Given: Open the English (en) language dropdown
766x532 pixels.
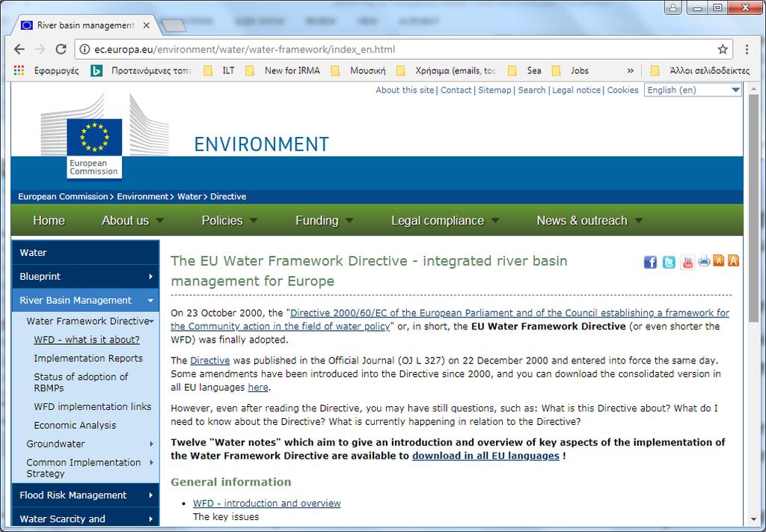Looking at the screenshot, I should point(693,90).
